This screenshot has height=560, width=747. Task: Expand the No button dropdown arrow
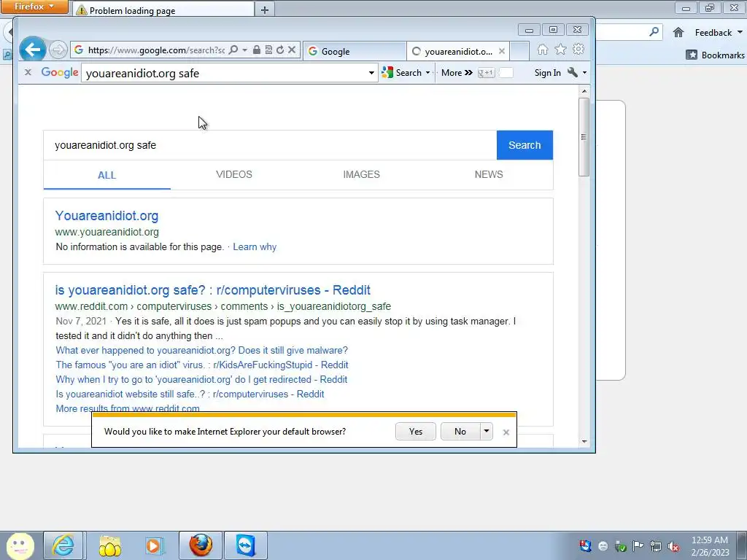click(487, 432)
